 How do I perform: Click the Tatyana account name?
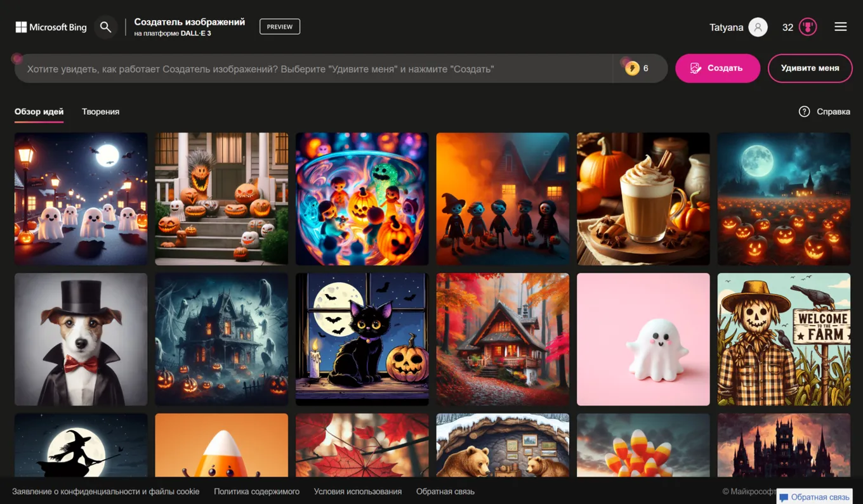tap(727, 27)
